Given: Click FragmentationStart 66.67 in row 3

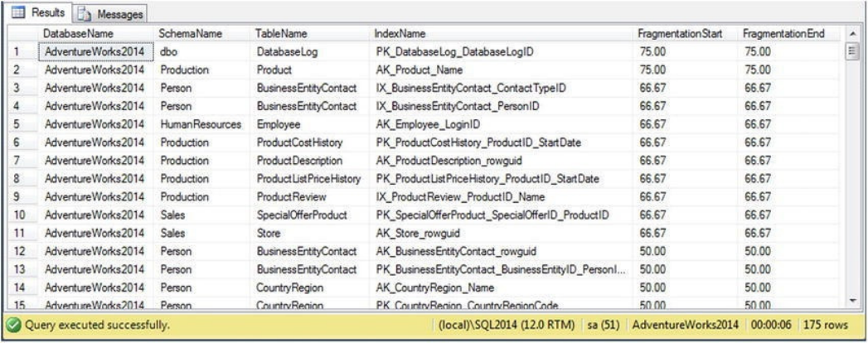Looking at the screenshot, I should (x=686, y=88).
